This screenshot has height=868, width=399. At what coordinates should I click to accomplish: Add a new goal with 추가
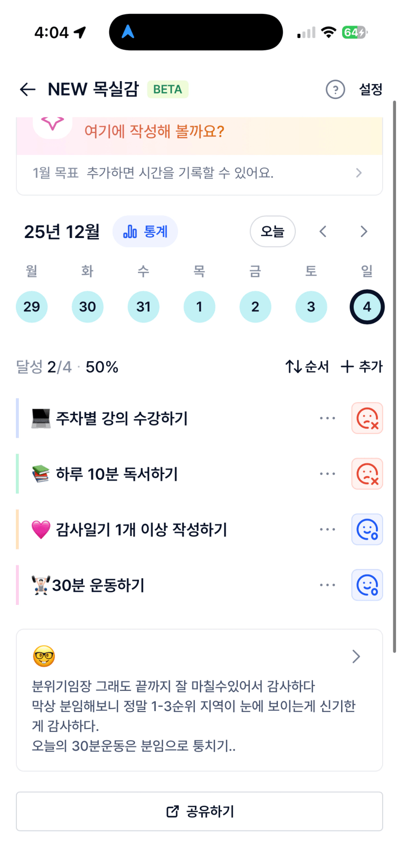361,367
